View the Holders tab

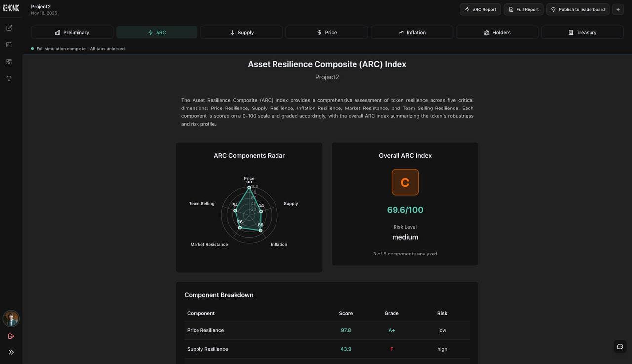[x=497, y=32]
